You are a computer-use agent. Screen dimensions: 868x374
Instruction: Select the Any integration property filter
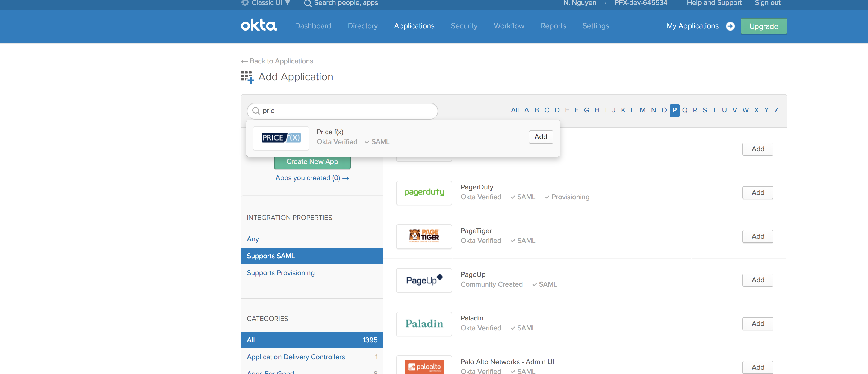click(x=253, y=239)
